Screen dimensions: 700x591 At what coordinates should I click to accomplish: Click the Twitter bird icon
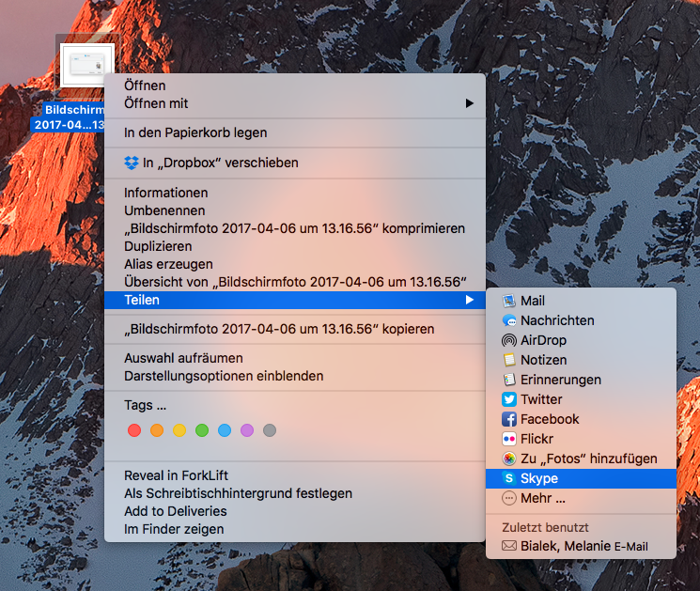point(509,399)
